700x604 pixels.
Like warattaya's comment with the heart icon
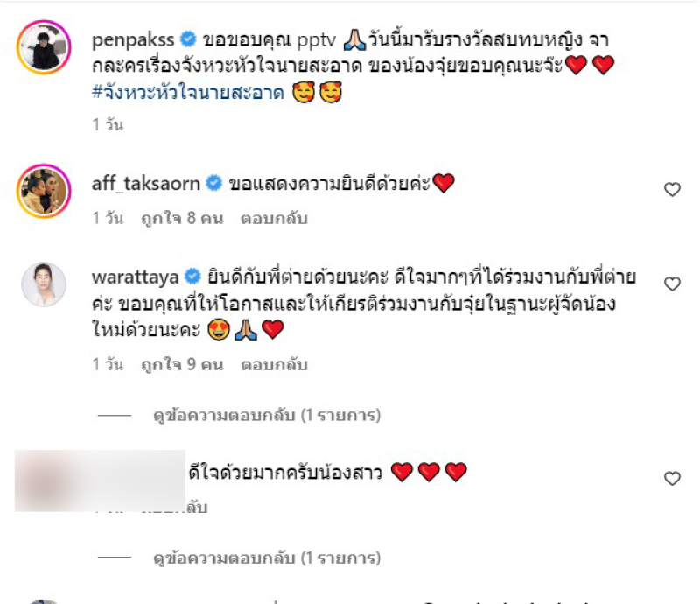pyautogui.click(x=672, y=284)
